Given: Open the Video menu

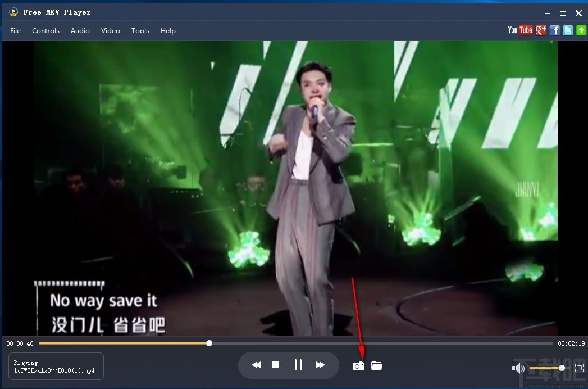Looking at the screenshot, I should click(111, 31).
